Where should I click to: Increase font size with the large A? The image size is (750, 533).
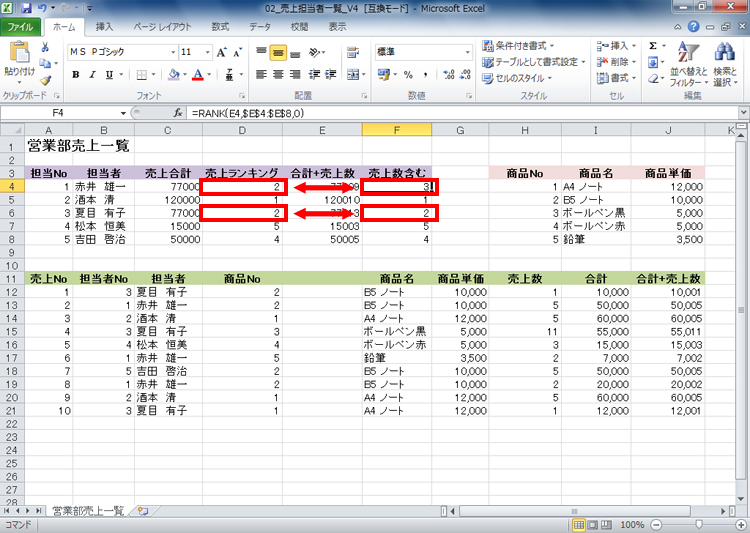[x=221, y=52]
